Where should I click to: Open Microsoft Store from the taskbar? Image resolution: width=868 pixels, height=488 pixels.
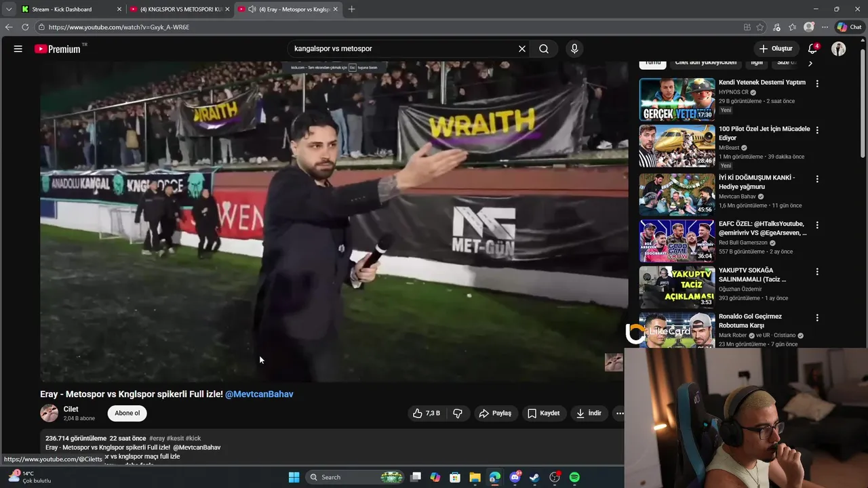tap(455, 477)
